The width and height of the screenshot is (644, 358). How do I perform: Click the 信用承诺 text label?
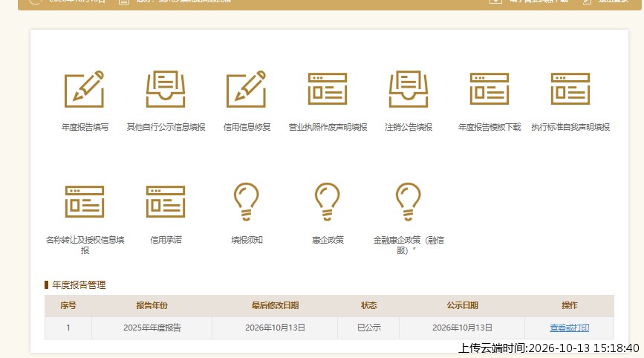[166, 240]
